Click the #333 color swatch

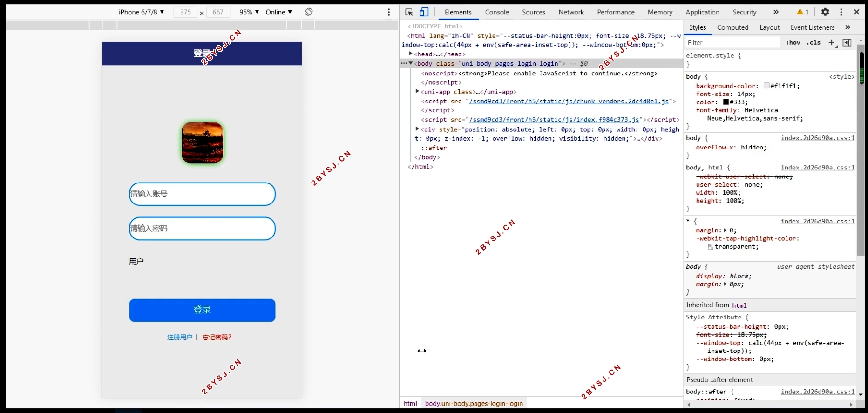(726, 102)
